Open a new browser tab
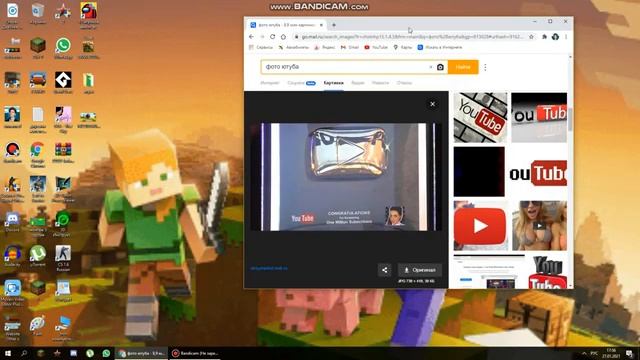640x360 pixels. pos(333,25)
